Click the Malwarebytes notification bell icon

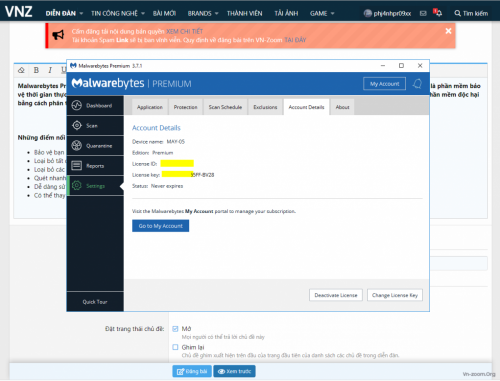coord(417,84)
